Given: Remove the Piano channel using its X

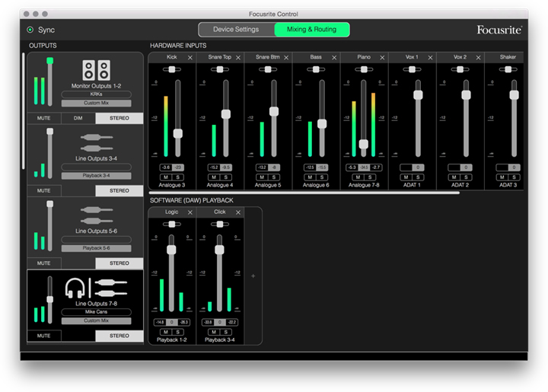Looking at the screenshot, I should [381, 57].
